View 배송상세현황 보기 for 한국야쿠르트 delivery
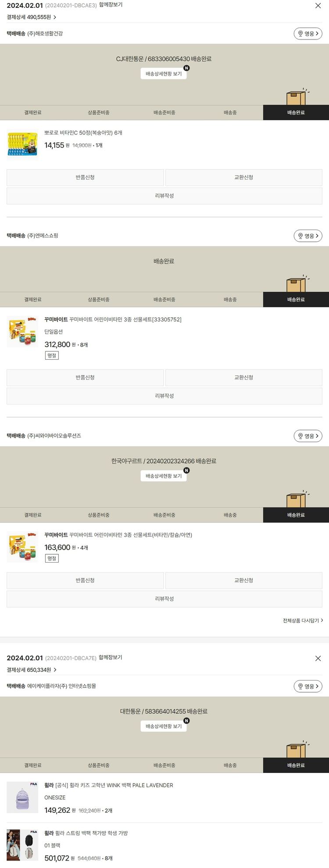This screenshot has height=868, width=329. click(164, 476)
